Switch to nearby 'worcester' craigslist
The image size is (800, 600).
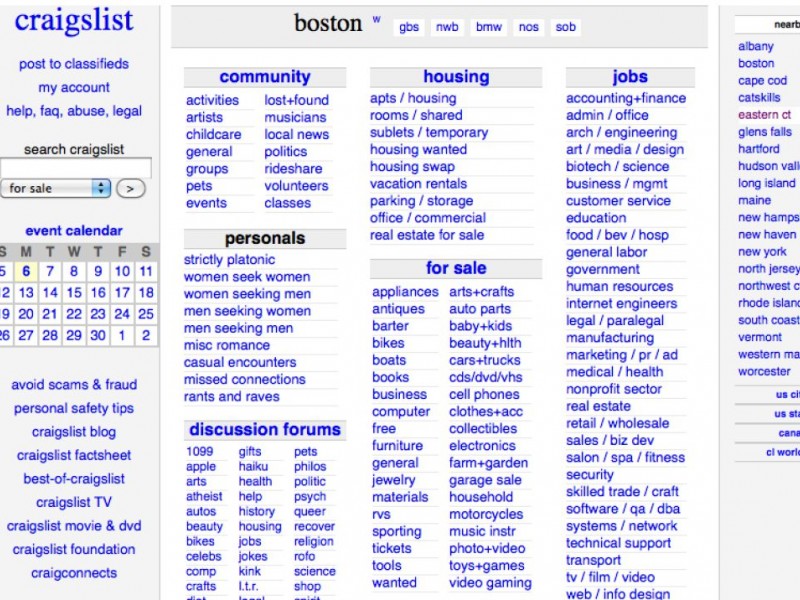coord(764,371)
